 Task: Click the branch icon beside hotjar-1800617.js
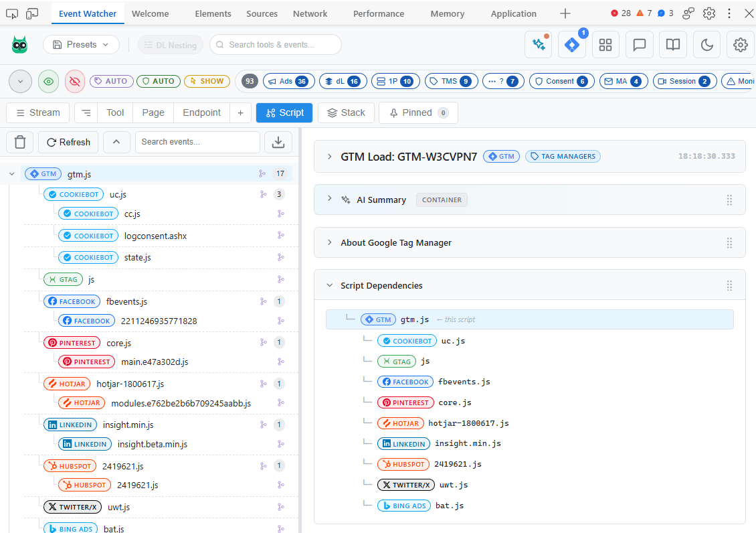tap(263, 384)
